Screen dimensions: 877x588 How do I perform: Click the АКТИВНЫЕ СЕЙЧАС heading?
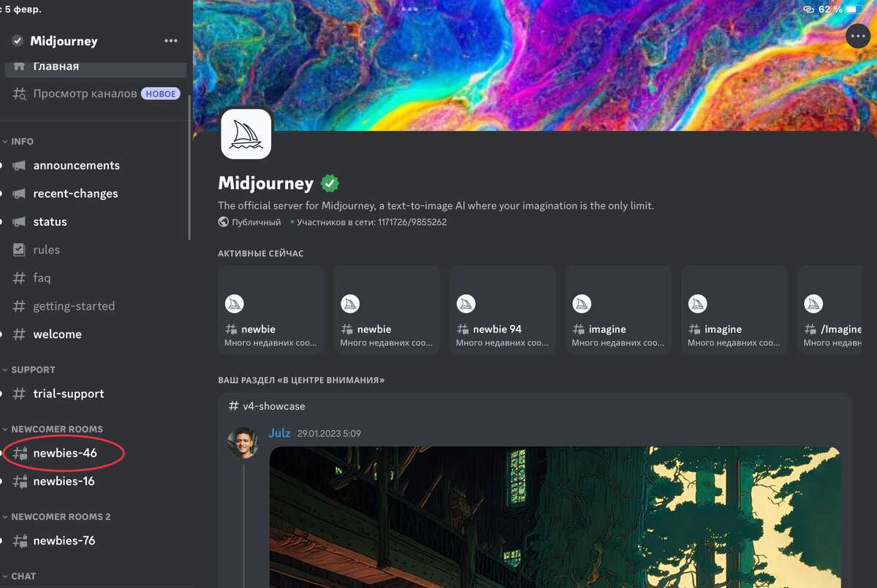[260, 253]
